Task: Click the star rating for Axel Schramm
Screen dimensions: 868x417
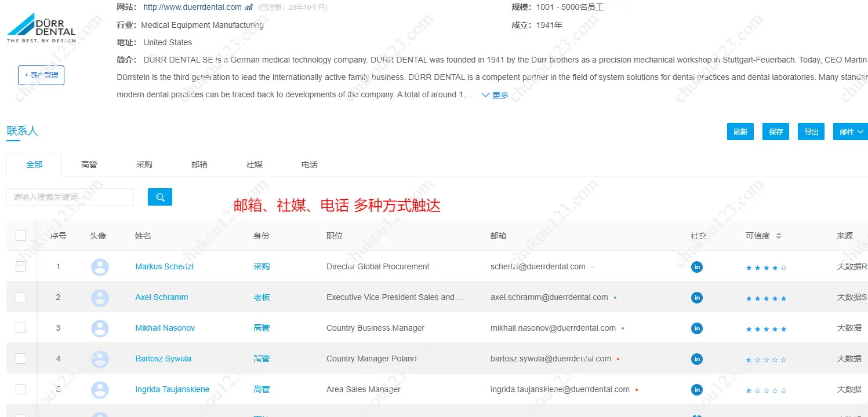Action: pyautogui.click(x=766, y=298)
